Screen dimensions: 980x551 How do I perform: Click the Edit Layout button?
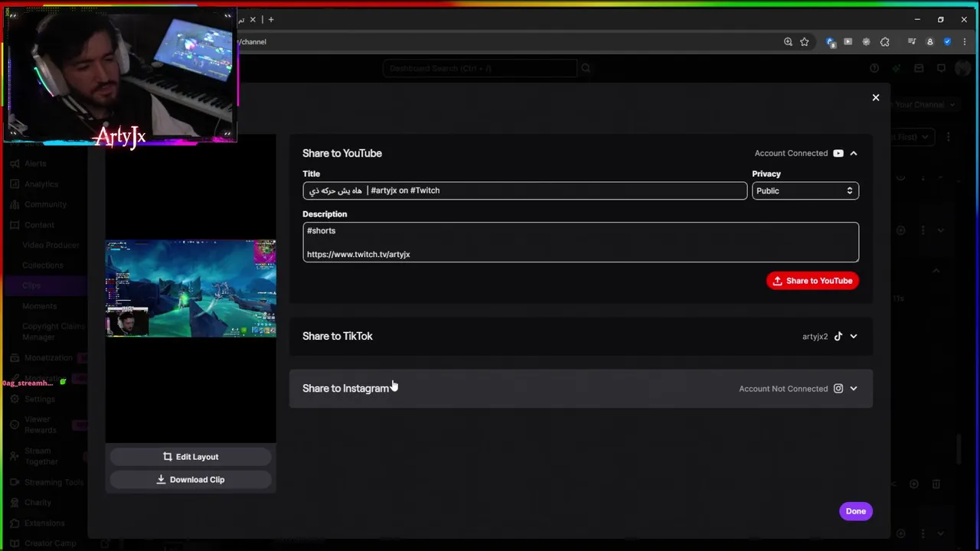coord(191,457)
